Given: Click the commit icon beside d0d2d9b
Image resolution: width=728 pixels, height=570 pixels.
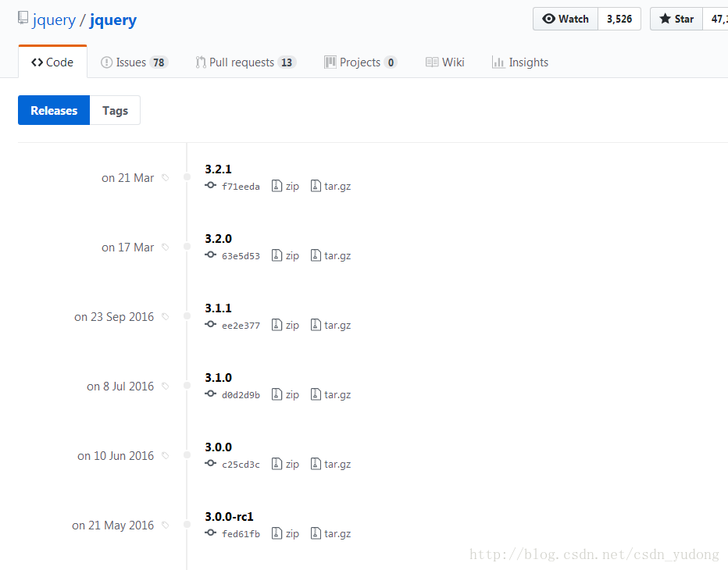Looking at the screenshot, I should (x=210, y=394).
